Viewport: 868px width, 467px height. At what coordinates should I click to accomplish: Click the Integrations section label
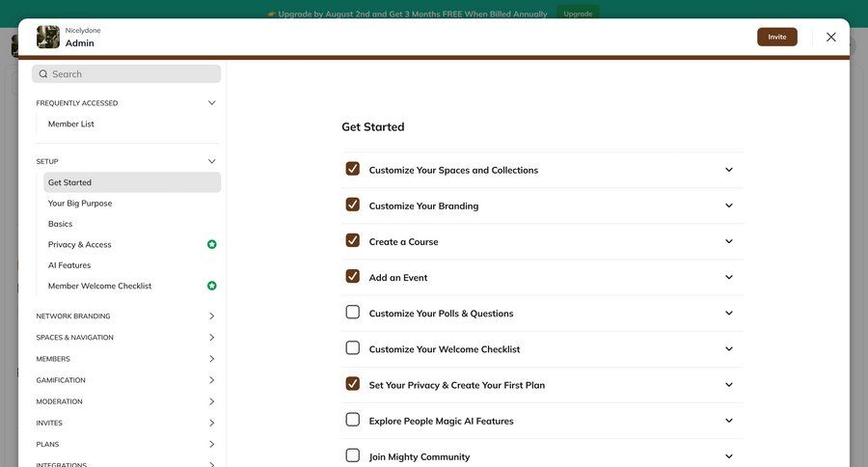(x=62, y=464)
